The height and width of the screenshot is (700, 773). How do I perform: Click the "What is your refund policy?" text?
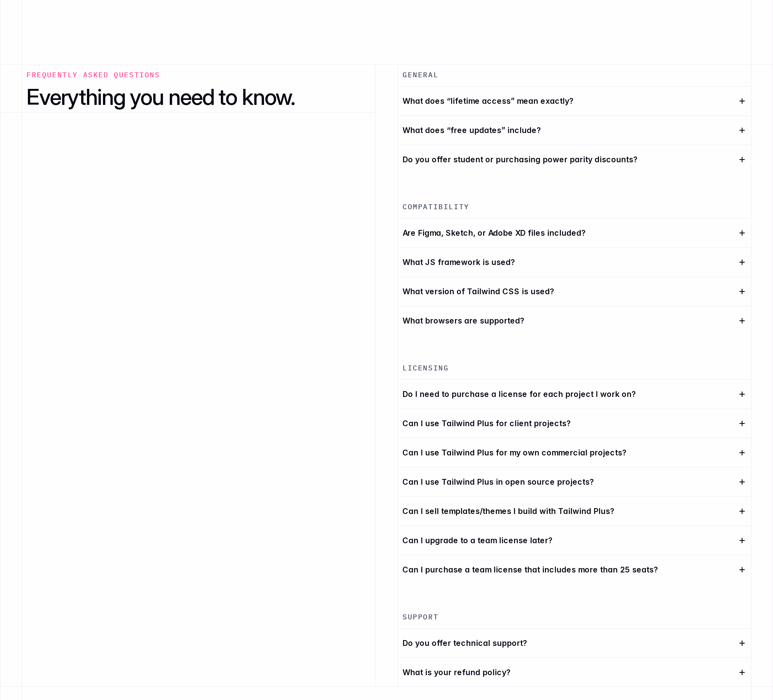(456, 672)
